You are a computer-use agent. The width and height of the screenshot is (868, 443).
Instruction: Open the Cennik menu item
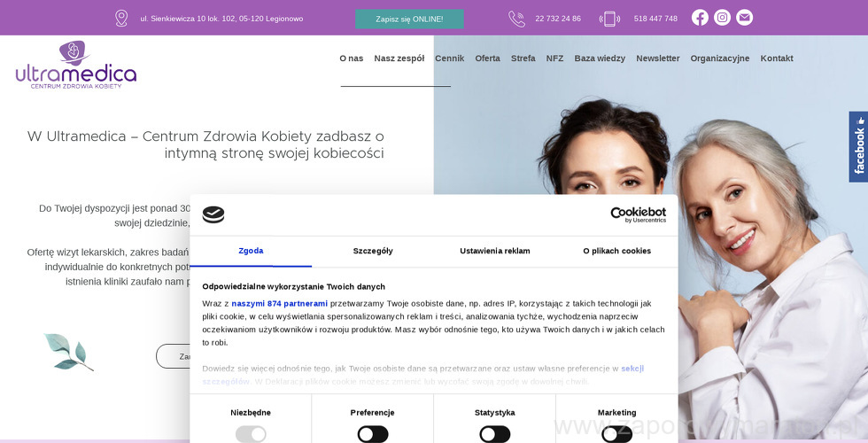coord(450,58)
